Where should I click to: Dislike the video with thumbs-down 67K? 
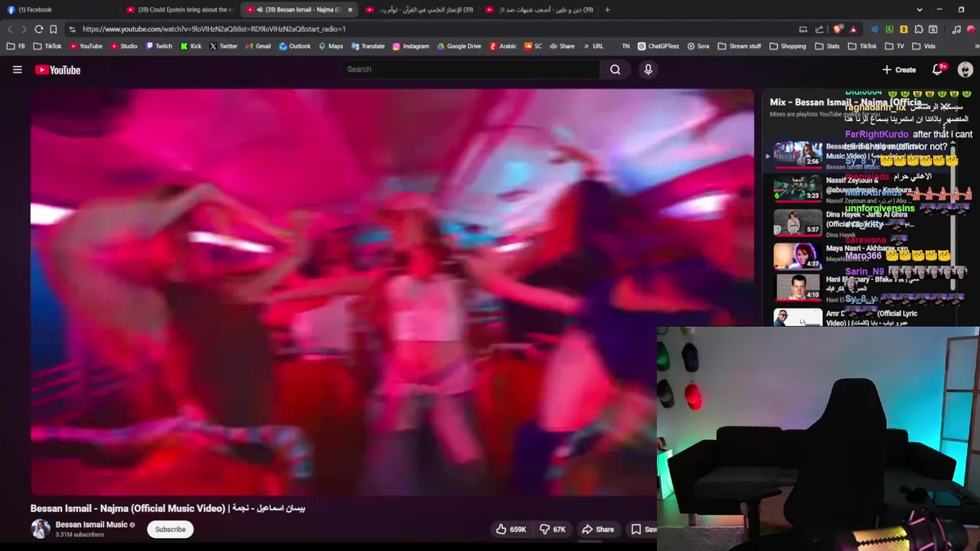pyautogui.click(x=553, y=529)
